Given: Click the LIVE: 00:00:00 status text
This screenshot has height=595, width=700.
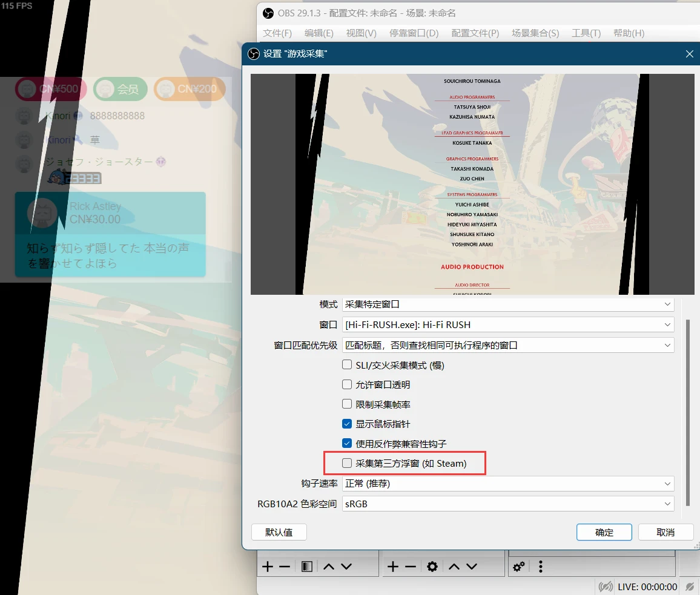Looking at the screenshot, I should [x=647, y=587].
